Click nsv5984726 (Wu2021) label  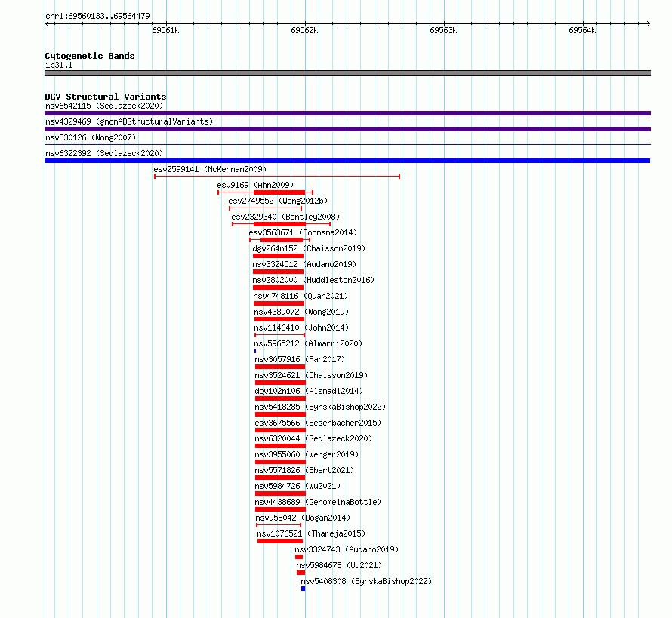(297, 486)
